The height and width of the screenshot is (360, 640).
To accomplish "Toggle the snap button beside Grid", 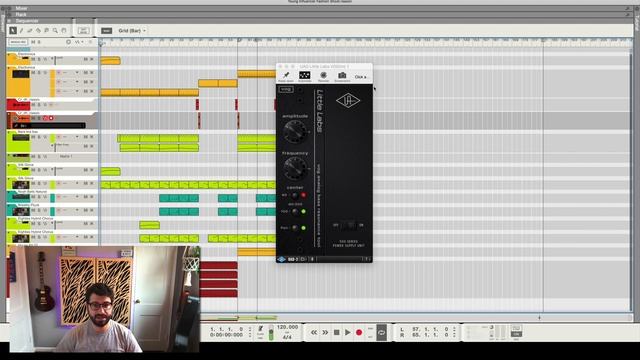I will click(107, 31).
